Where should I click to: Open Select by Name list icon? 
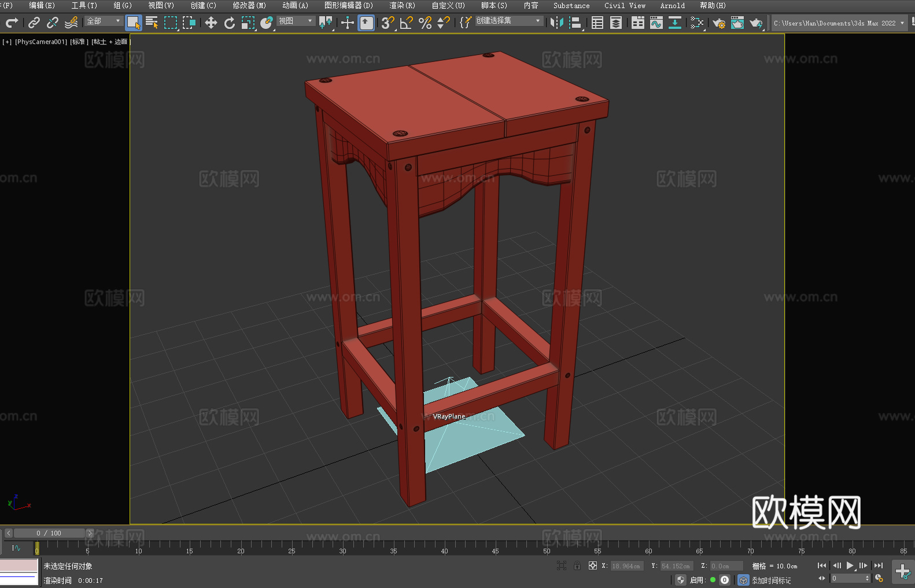click(x=152, y=23)
